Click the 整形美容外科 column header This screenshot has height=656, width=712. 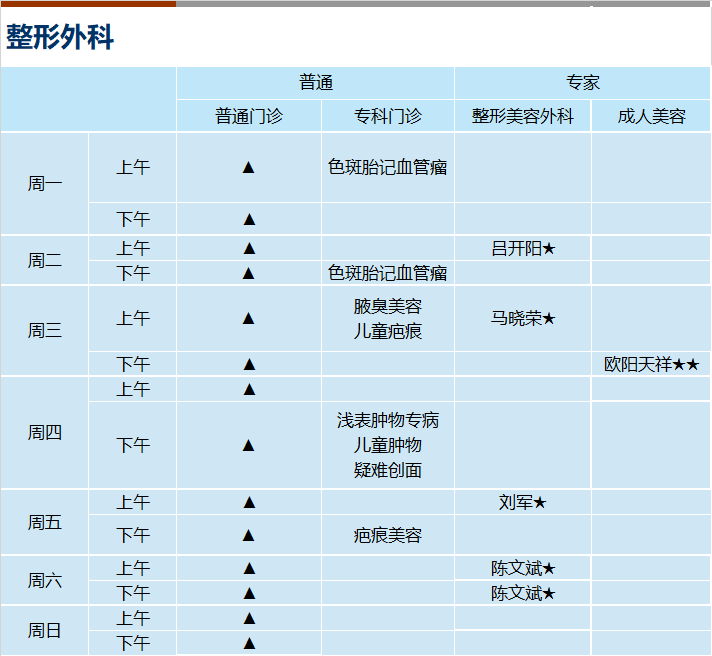tap(523, 116)
